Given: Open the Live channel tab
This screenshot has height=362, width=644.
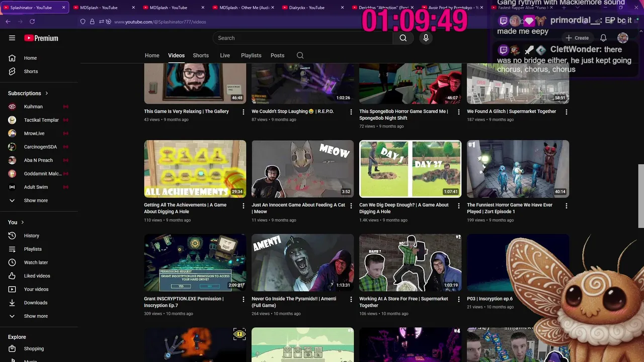Looking at the screenshot, I should 225,55.
